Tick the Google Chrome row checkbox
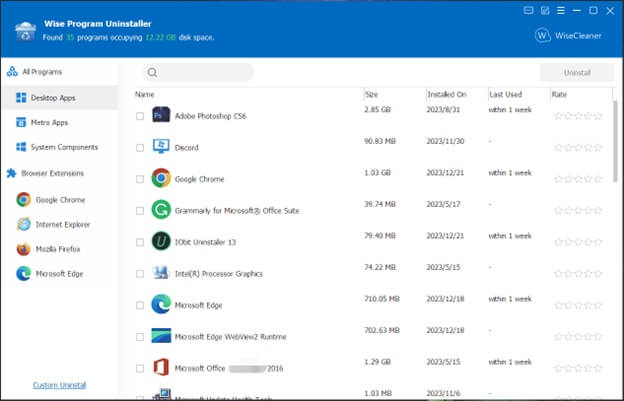 click(140, 179)
